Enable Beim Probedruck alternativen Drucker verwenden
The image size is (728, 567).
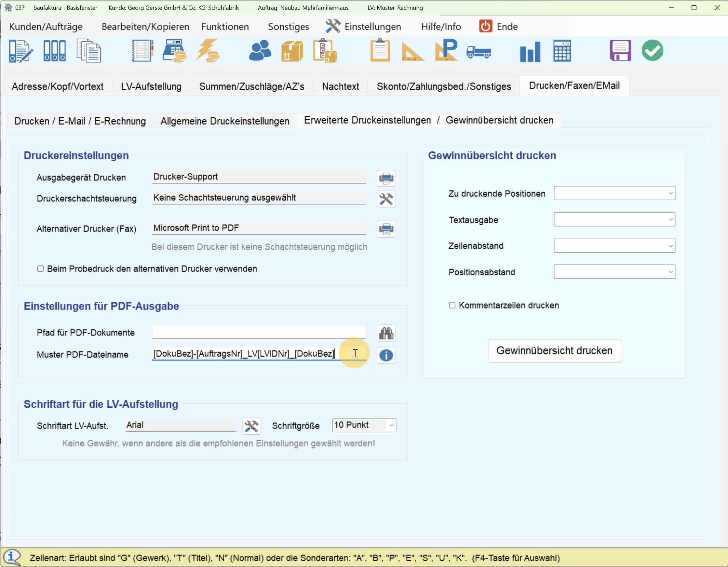click(40, 269)
